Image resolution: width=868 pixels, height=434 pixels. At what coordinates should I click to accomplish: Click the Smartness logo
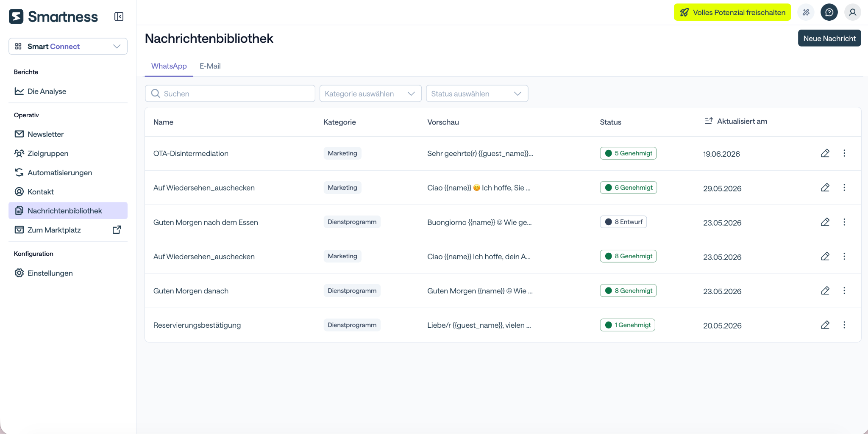(53, 17)
